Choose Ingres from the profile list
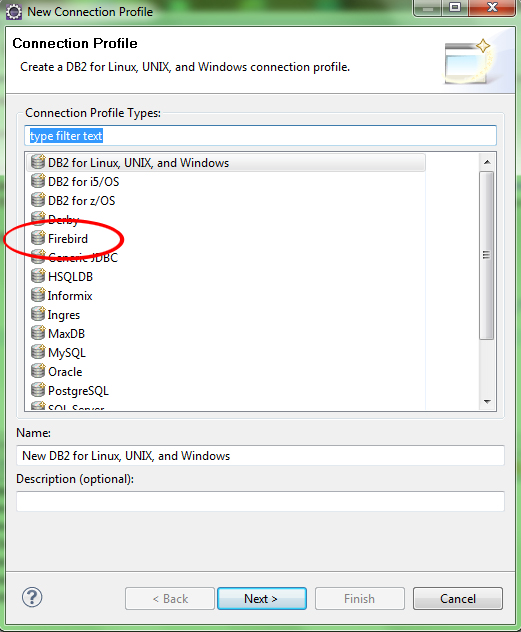The image size is (521, 632). tap(64, 315)
